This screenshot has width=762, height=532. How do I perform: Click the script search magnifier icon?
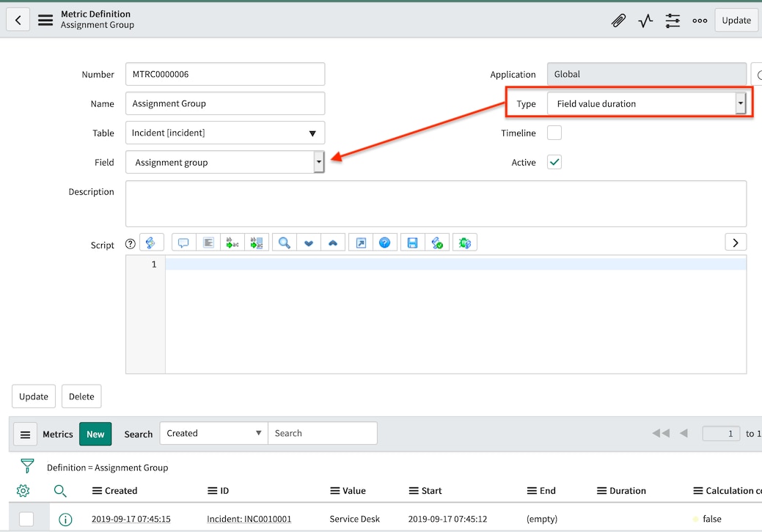tap(285, 243)
